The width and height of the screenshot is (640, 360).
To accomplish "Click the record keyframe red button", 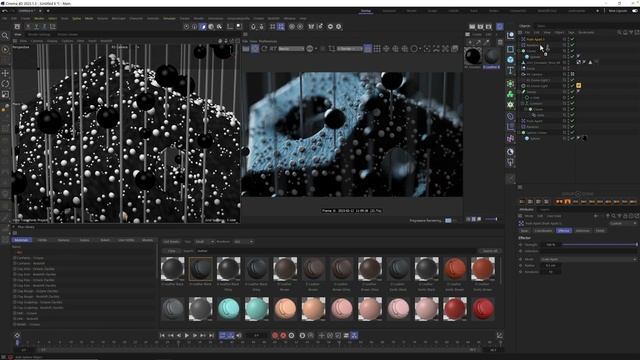I will [x=275, y=336].
